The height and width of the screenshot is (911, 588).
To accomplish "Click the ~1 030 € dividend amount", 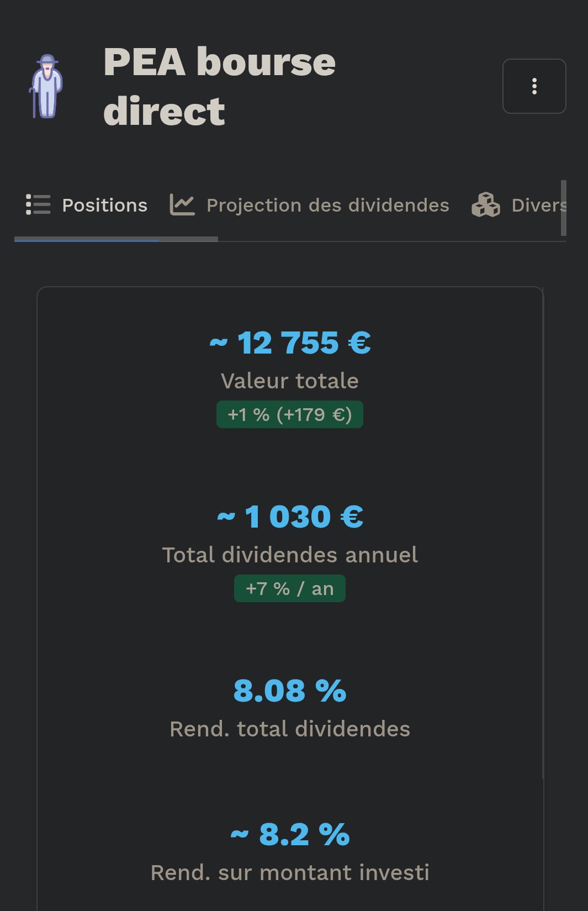I will pyautogui.click(x=290, y=517).
